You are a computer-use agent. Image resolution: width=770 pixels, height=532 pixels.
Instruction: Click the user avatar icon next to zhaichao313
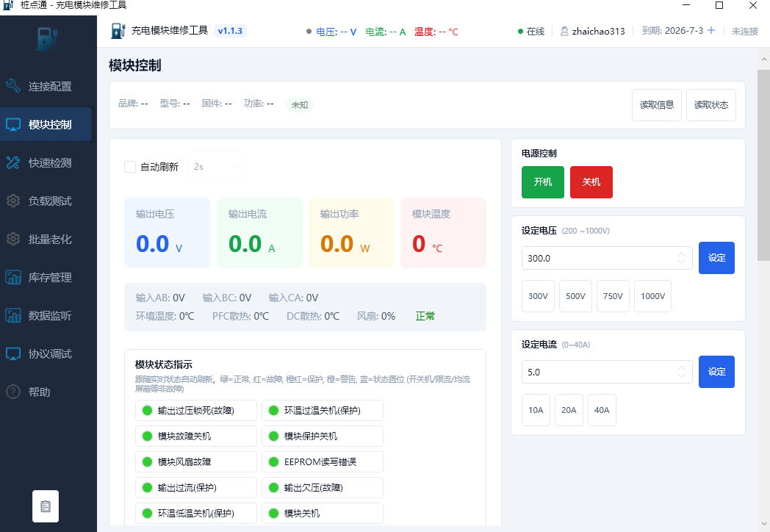coord(564,32)
